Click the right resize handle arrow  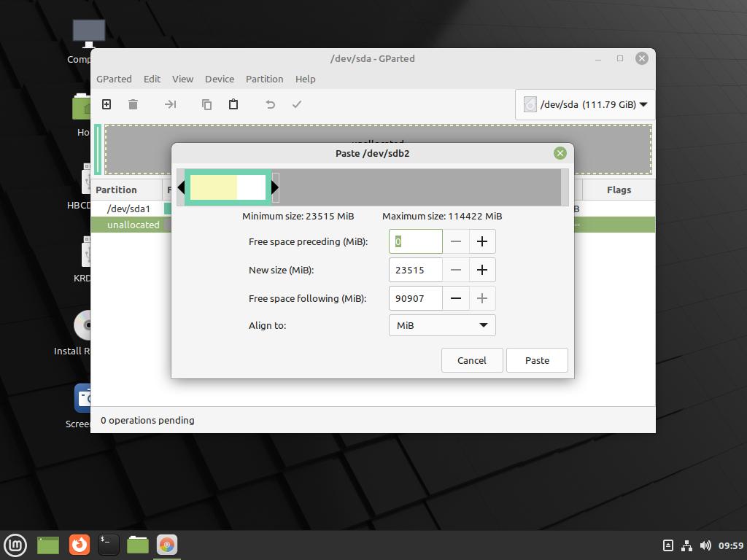pos(275,187)
